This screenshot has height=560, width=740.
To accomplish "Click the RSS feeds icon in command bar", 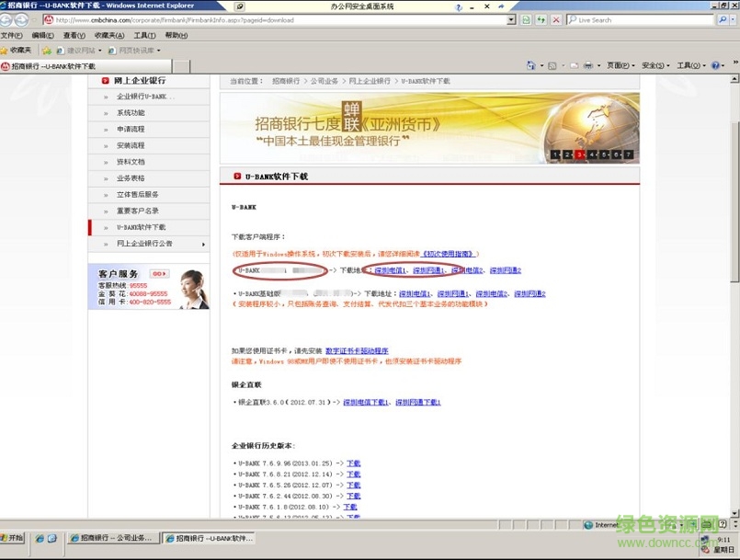I will coord(552,65).
